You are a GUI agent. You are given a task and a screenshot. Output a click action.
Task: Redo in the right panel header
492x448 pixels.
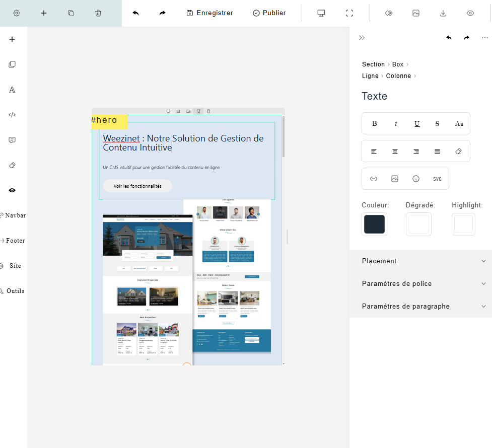coord(467,38)
